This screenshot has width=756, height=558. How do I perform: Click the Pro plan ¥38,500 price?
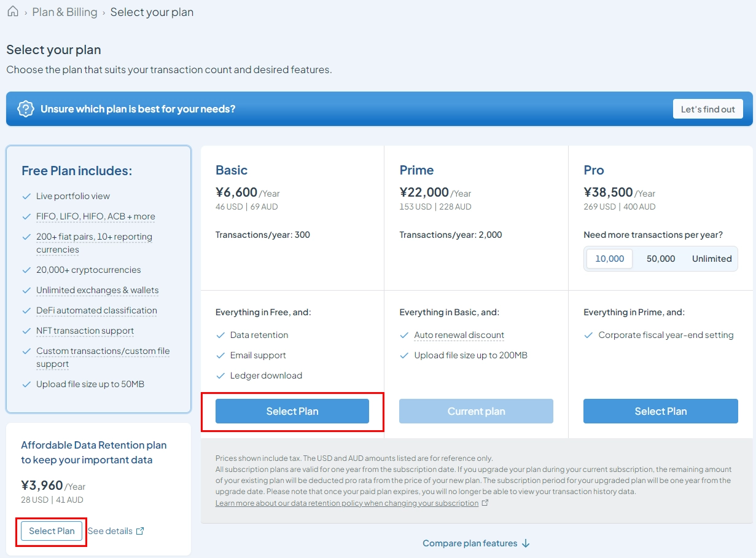(x=608, y=192)
